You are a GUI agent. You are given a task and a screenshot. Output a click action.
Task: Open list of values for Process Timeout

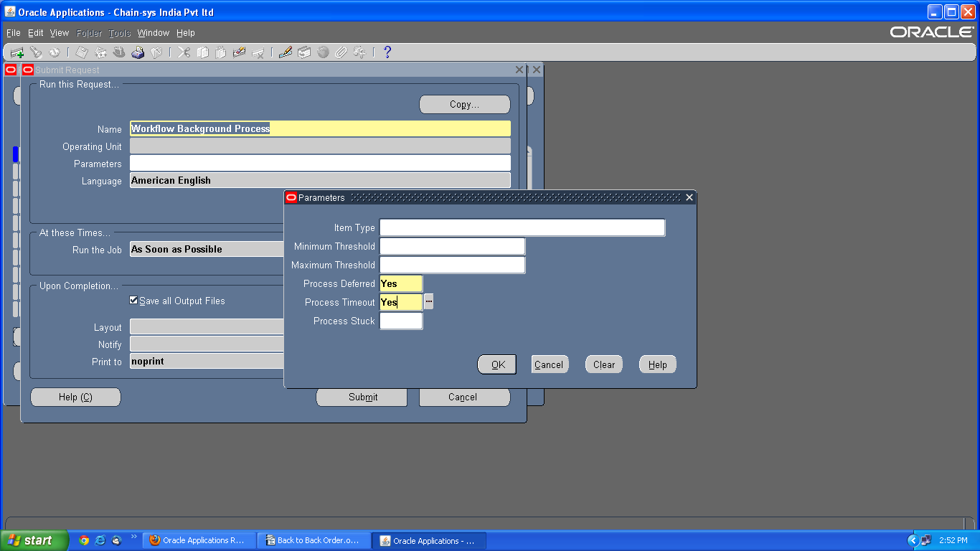pos(428,302)
